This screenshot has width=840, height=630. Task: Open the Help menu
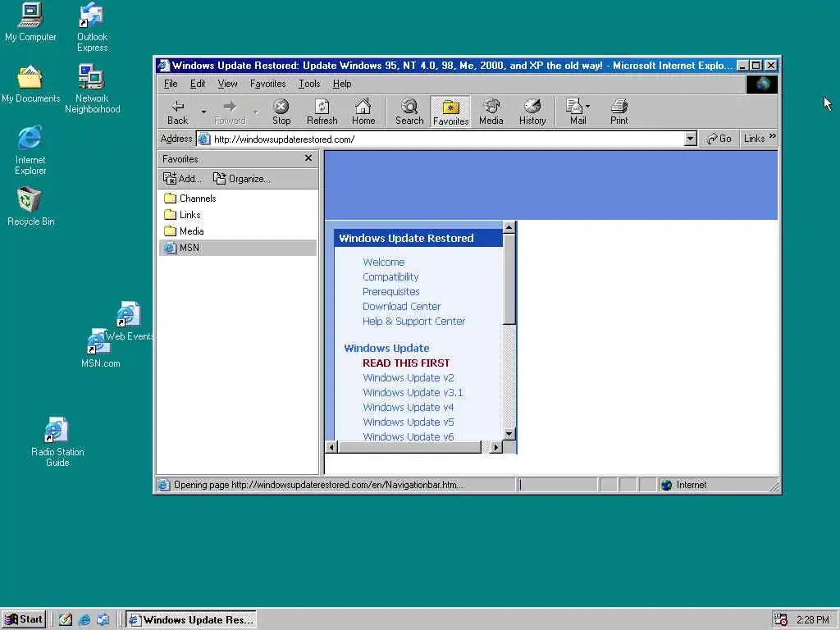coord(342,84)
